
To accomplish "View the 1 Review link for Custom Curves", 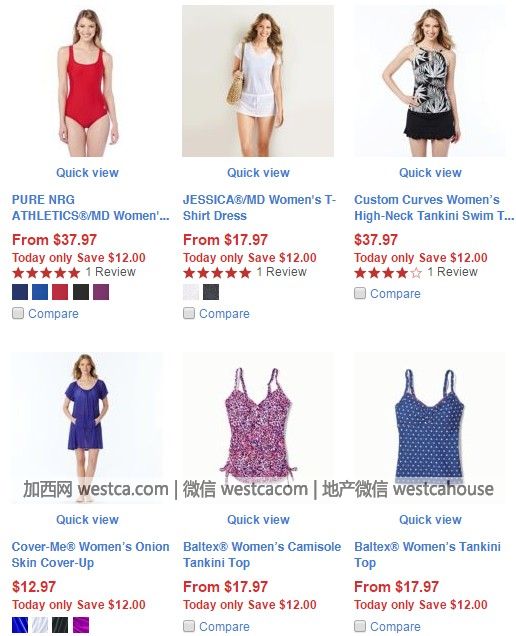I will point(452,272).
